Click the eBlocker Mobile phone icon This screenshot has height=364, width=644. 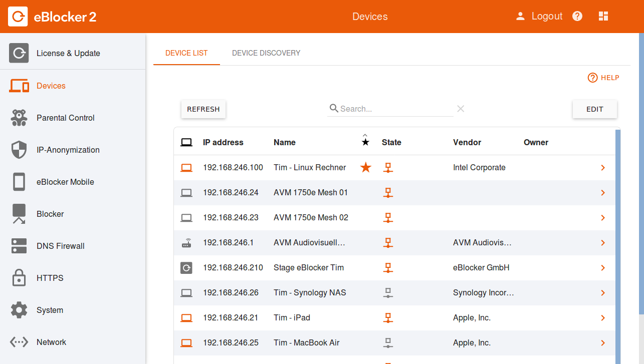coord(19,182)
